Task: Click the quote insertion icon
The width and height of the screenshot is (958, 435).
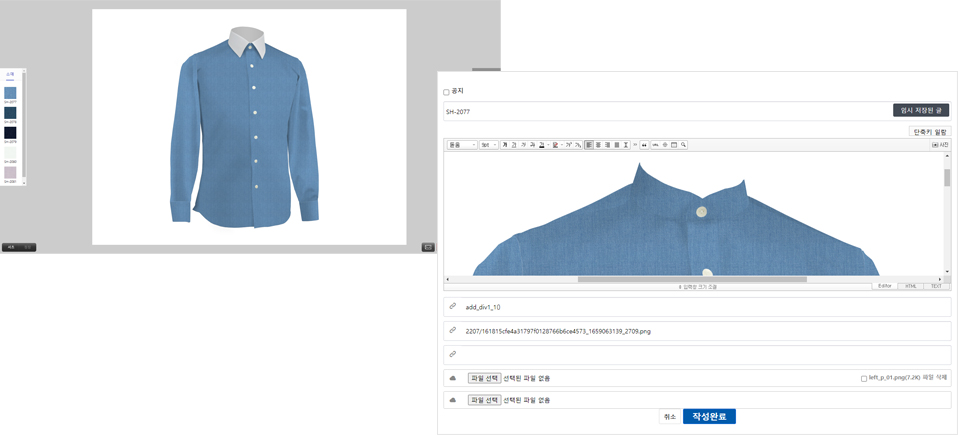Action: 644,145
